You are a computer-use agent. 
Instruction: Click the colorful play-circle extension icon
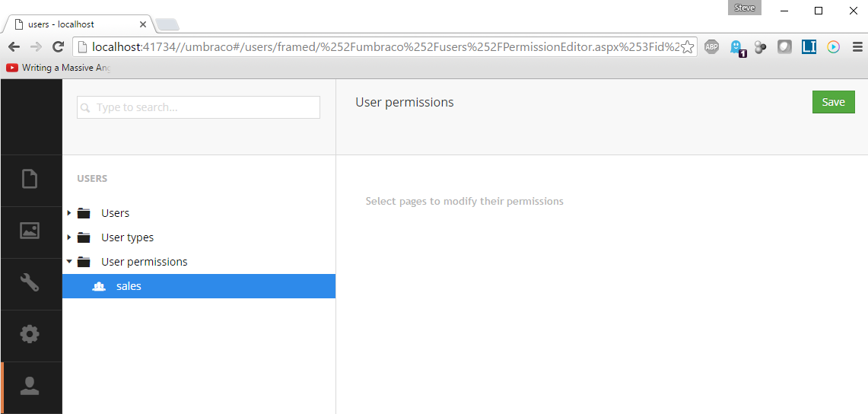click(x=833, y=47)
